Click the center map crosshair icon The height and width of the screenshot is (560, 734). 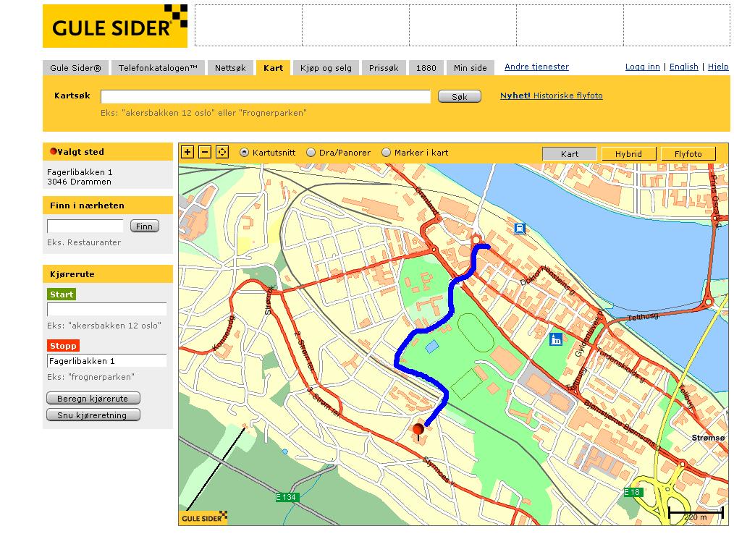(x=222, y=152)
